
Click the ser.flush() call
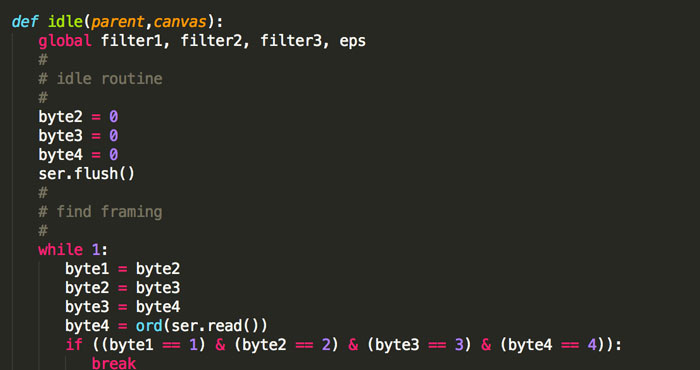pos(87,174)
